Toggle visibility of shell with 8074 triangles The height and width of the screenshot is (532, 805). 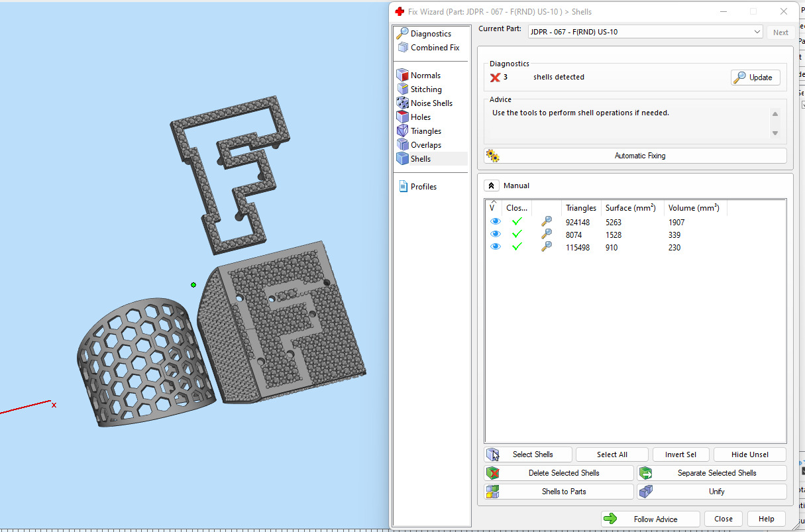point(495,235)
